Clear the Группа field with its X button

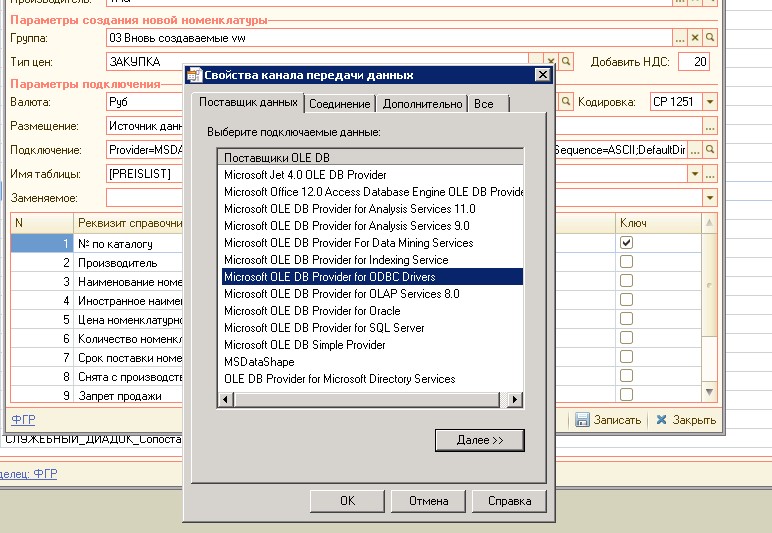[x=695, y=37]
